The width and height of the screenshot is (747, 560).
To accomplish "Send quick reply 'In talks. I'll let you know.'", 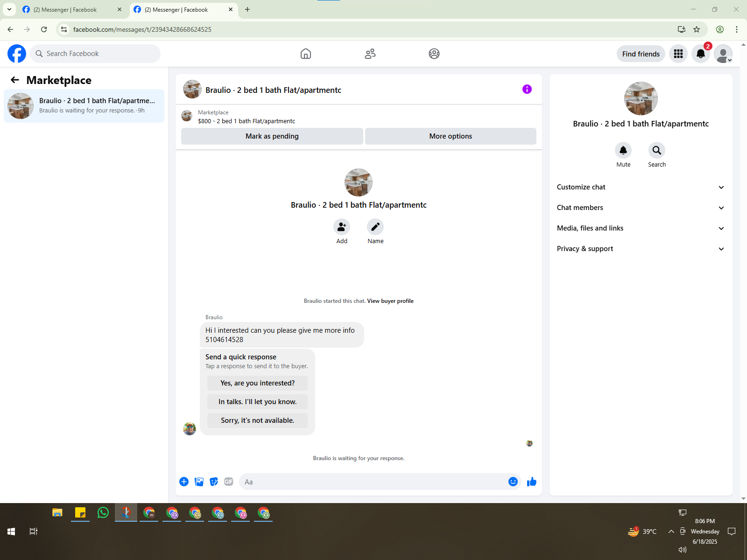I will (258, 402).
